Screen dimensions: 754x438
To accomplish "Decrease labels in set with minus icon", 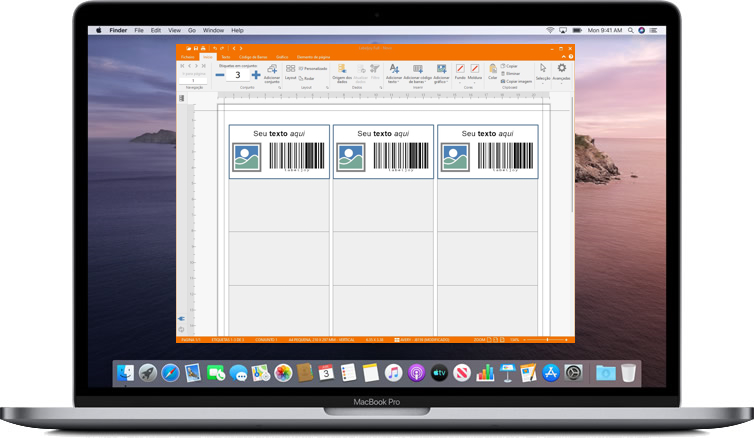I will click(x=220, y=75).
